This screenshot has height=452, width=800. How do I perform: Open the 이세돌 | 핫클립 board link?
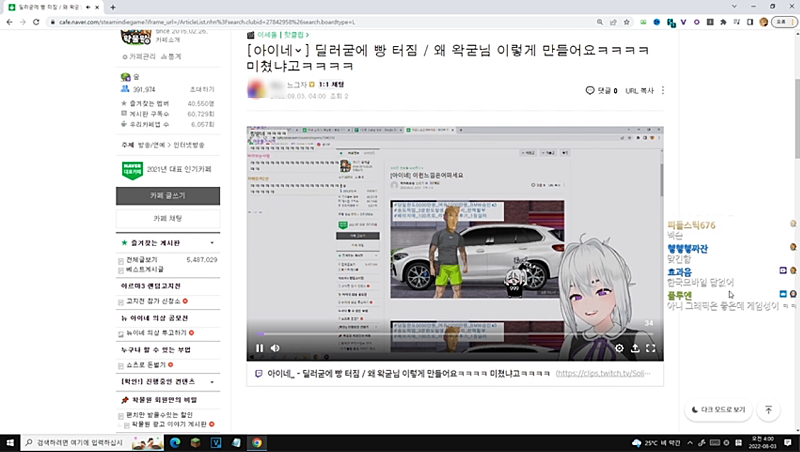pyautogui.click(x=281, y=35)
